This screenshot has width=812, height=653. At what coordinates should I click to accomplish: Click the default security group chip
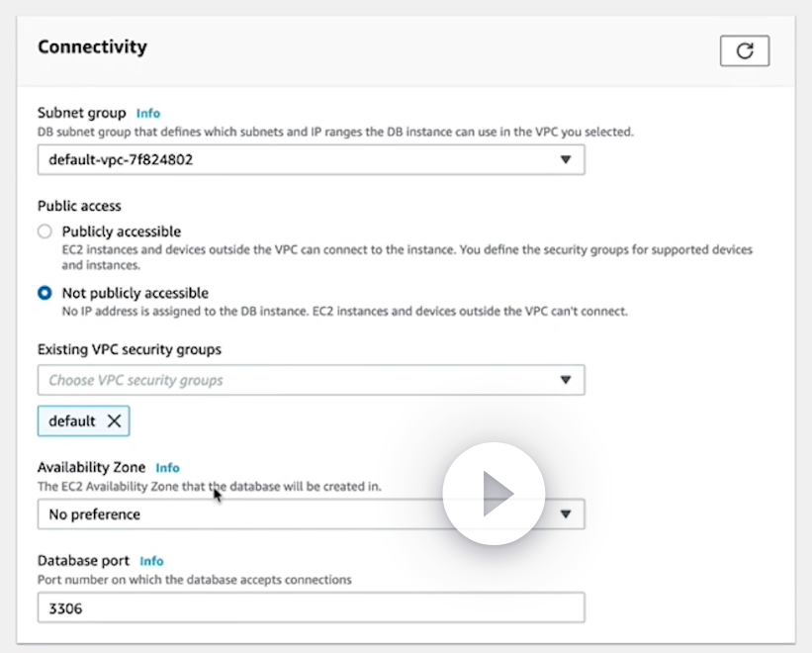pyautogui.click(x=83, y=421)
